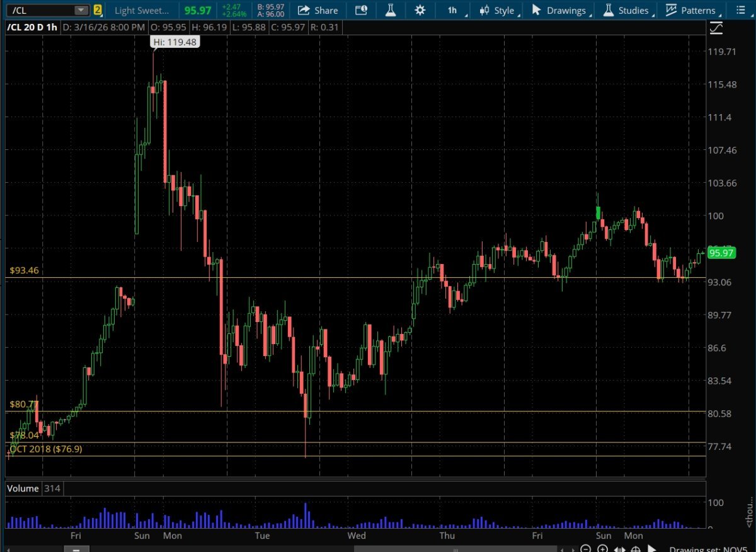Click the play arrow beside Drawing set
The image size is (756, 552).
pos(652,549)
